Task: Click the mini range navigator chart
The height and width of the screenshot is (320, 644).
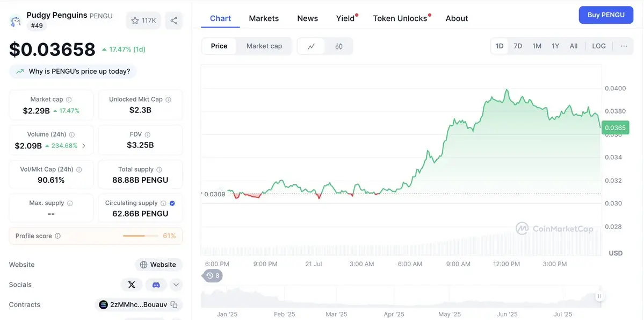Action: click(x=401, y=296)
